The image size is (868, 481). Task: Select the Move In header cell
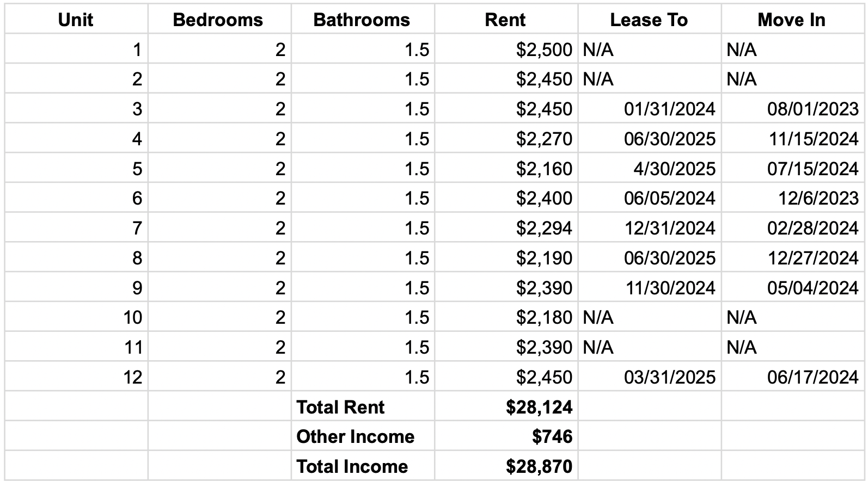pyautogui.click(x=791, y=20)
